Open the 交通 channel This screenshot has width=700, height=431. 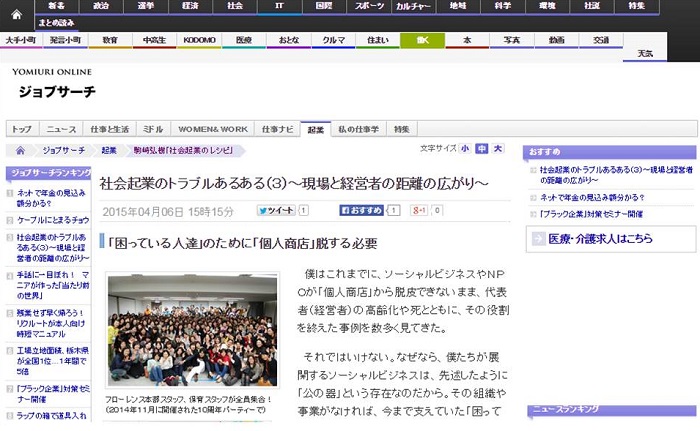pos(601,40)
